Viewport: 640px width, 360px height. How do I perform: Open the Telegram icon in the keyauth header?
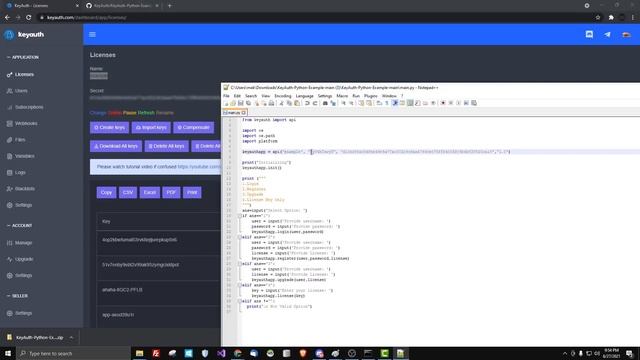(607, 35)
